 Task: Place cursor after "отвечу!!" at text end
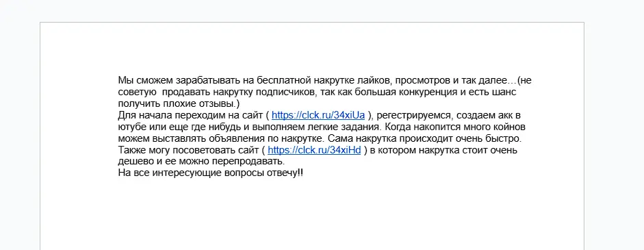pyautogui.click(x=304, y=173)
